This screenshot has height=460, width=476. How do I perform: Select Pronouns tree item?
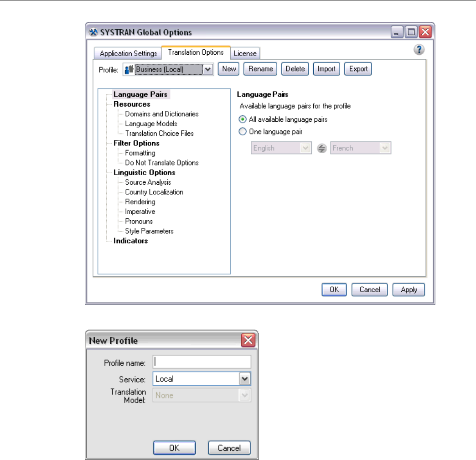click(139, 221)
